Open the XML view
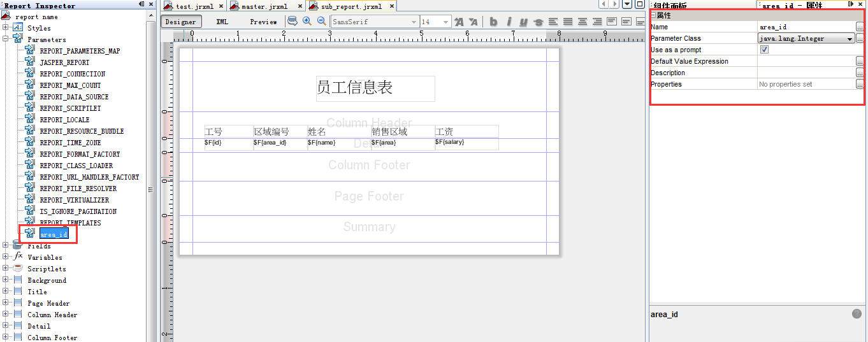The image size is (868, 342). click(222, 22)
